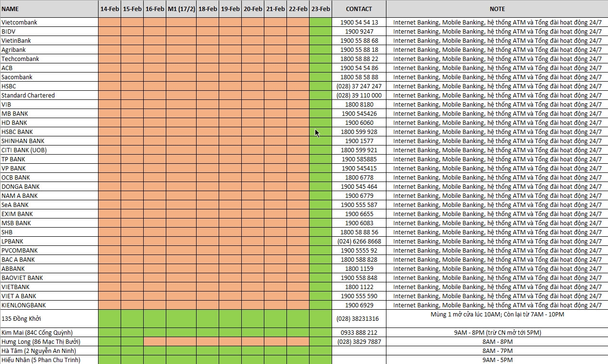Image resolution: width=608 pixels, height=364 pixels.
Task: Click the note about Mùng 1 opening at 10AM
Action: [497, 315]
